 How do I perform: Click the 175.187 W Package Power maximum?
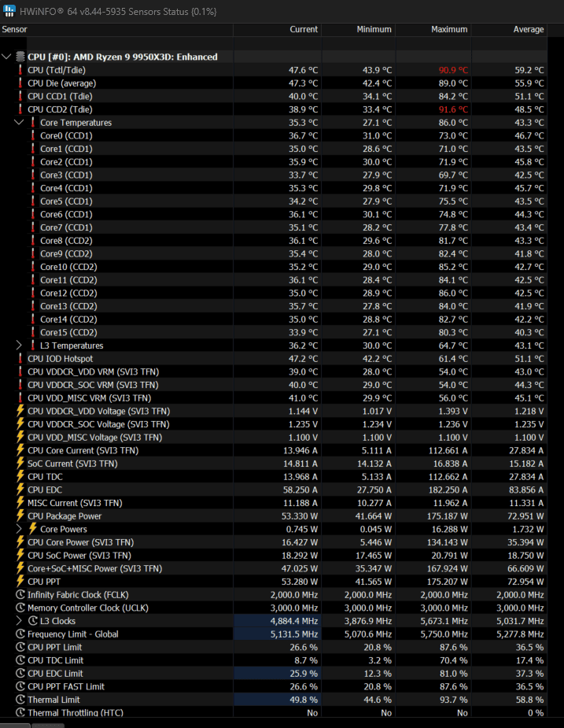pos(448,516)
